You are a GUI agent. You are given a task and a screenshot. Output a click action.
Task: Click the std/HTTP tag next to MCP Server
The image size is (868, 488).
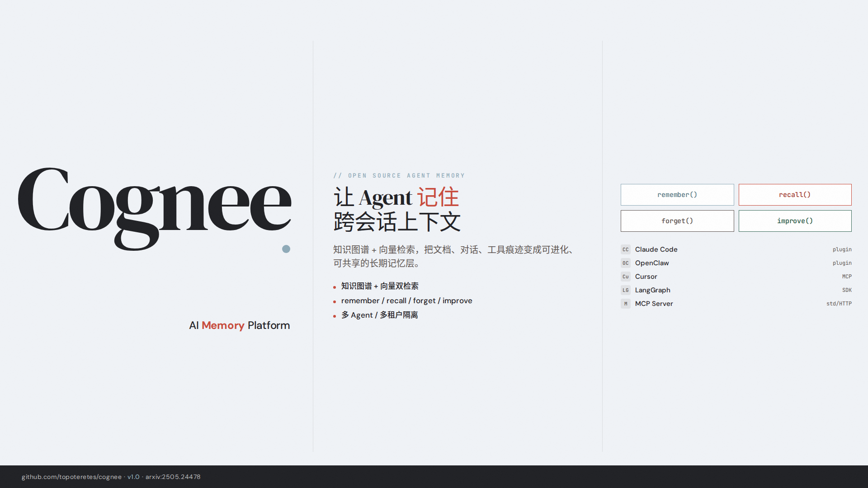pos(839,304)
